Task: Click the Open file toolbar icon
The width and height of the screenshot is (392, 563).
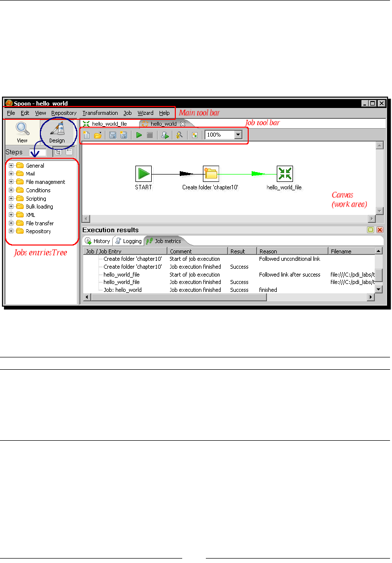Action: coord(98,136)
